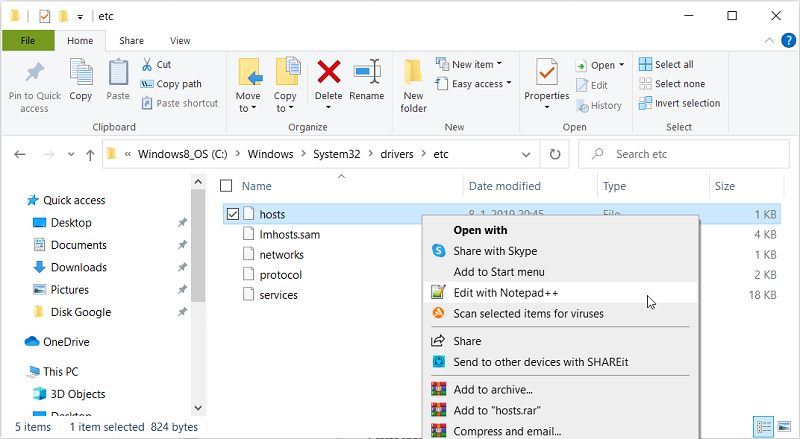800x439 pixels.
Task: Open Properties of selected file
Action: coord(546,84)
